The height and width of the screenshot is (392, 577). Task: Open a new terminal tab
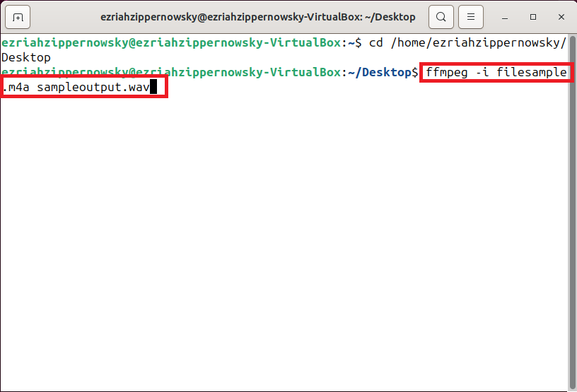click(x=18, y=17)
